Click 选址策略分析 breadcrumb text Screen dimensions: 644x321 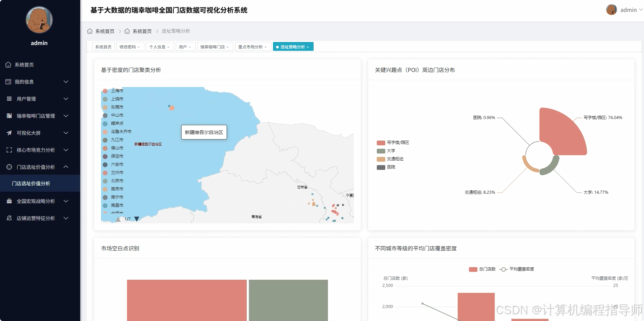coord(176,31)
